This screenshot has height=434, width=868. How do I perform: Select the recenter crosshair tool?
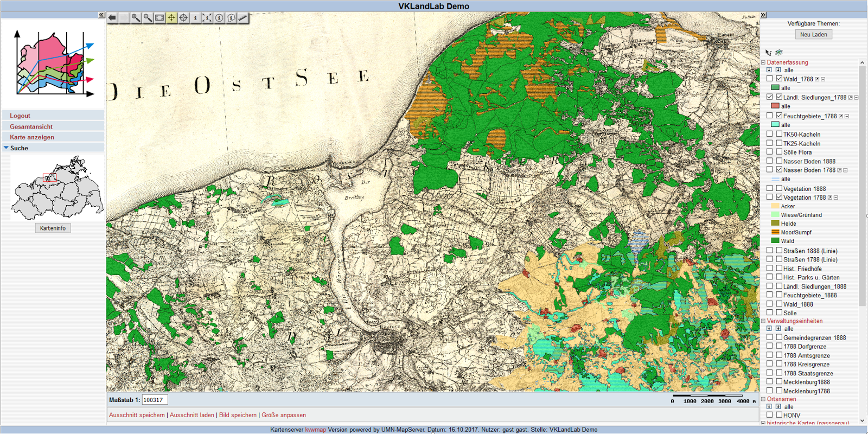coord(183,18)
